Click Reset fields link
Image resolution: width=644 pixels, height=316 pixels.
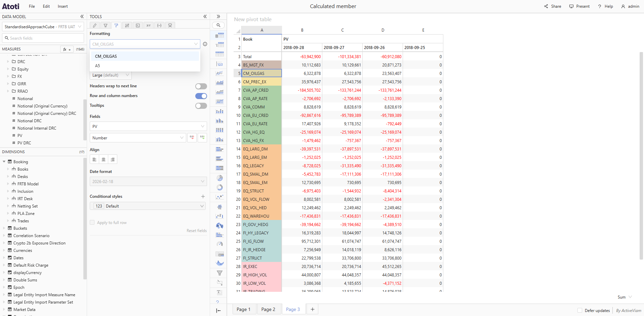[x=197, y=231]
